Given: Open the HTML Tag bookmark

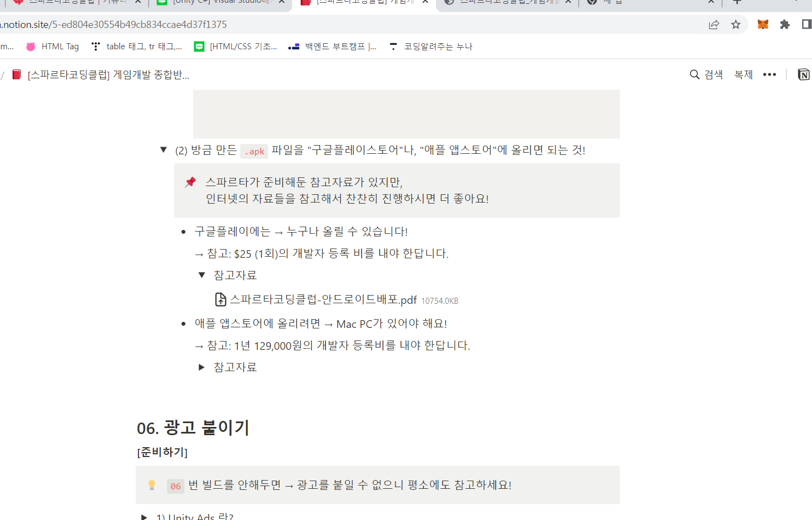Looking at the screenshot, I should 53,47.
